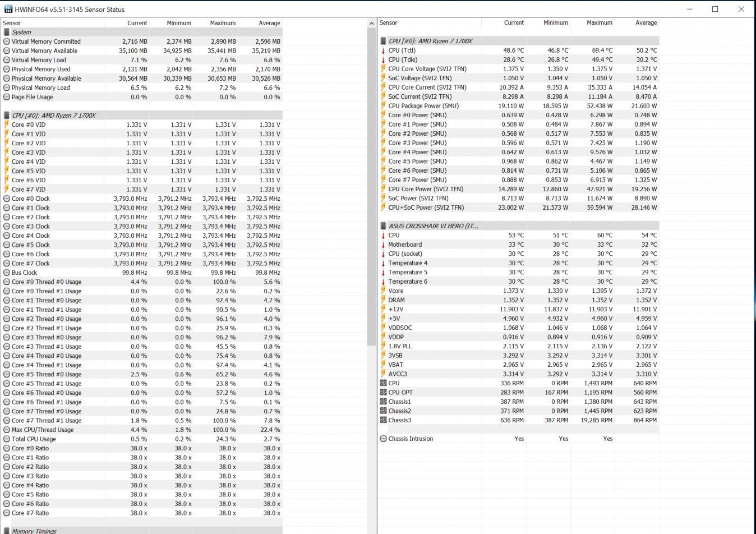The image size is (756, 534).
Task: Click the left panel Current column header
Action: (127, 23)
